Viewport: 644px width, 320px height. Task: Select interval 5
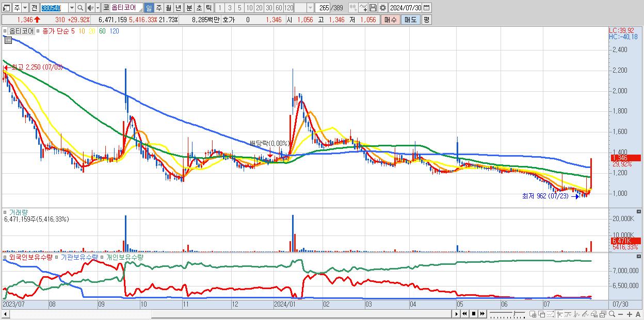[x=239, y=8]
